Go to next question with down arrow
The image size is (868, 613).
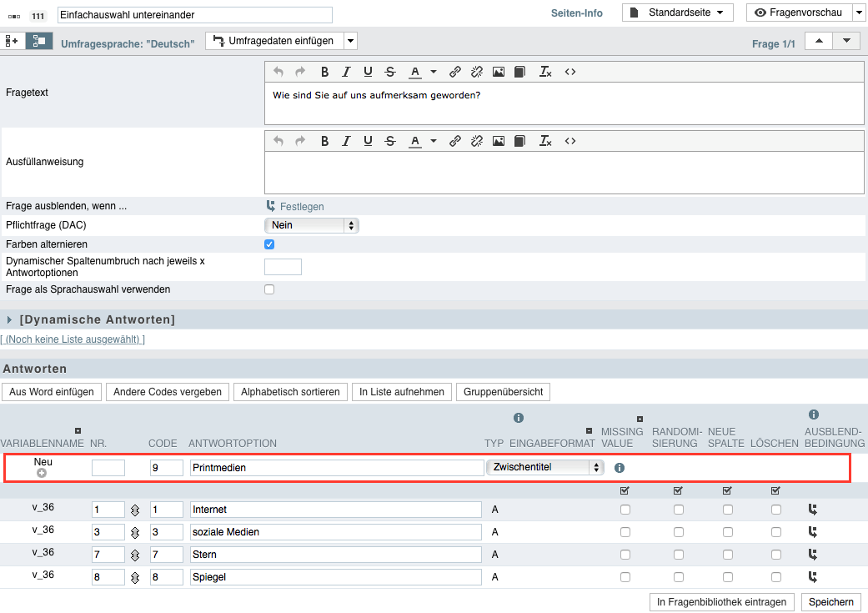(x=846, y=41)
